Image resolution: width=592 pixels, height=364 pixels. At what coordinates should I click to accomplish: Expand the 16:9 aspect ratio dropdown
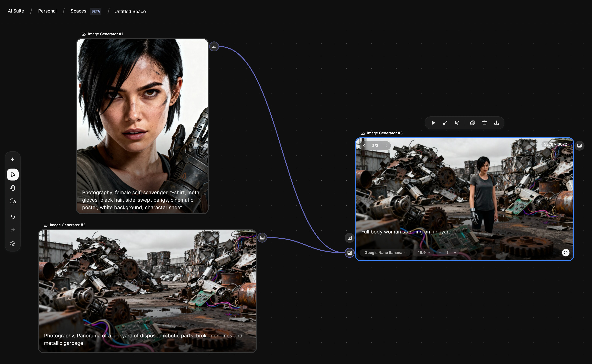(423, 252)
